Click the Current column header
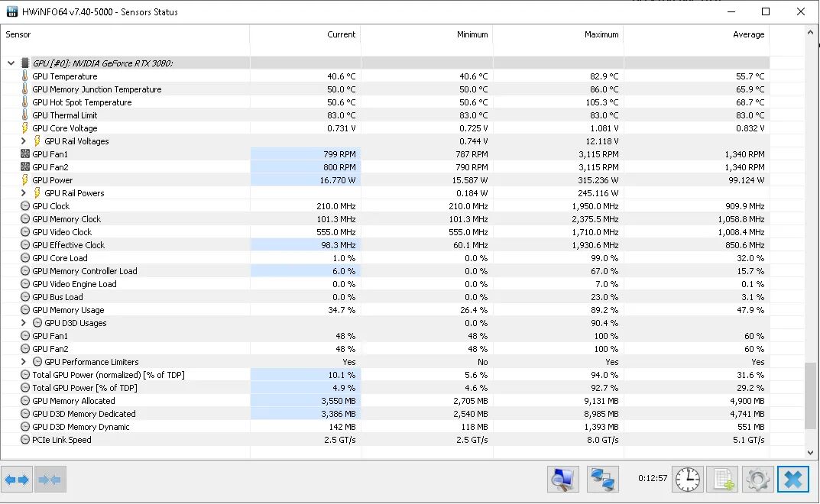 (341, 34)
